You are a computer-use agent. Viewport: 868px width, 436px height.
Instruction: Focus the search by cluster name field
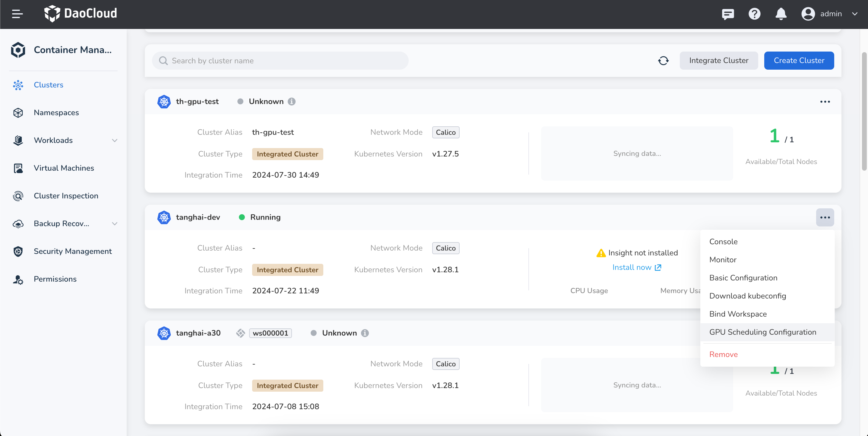coord(280,61)
